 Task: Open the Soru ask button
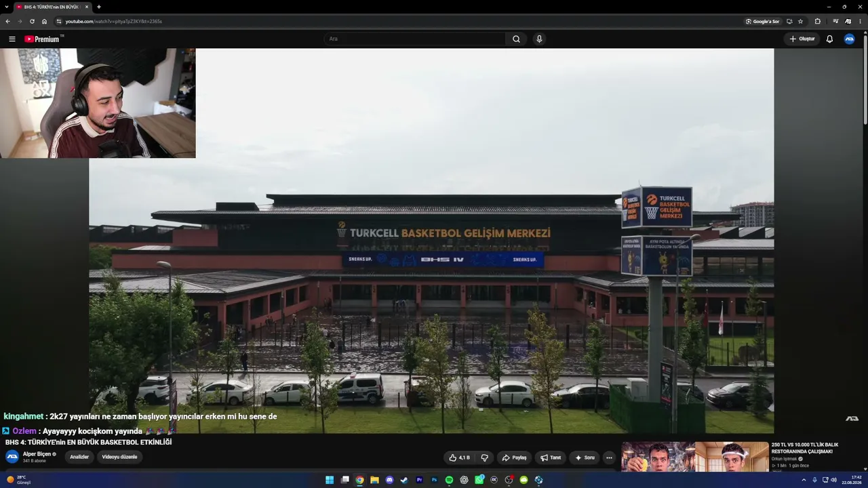tap(585, 457)
